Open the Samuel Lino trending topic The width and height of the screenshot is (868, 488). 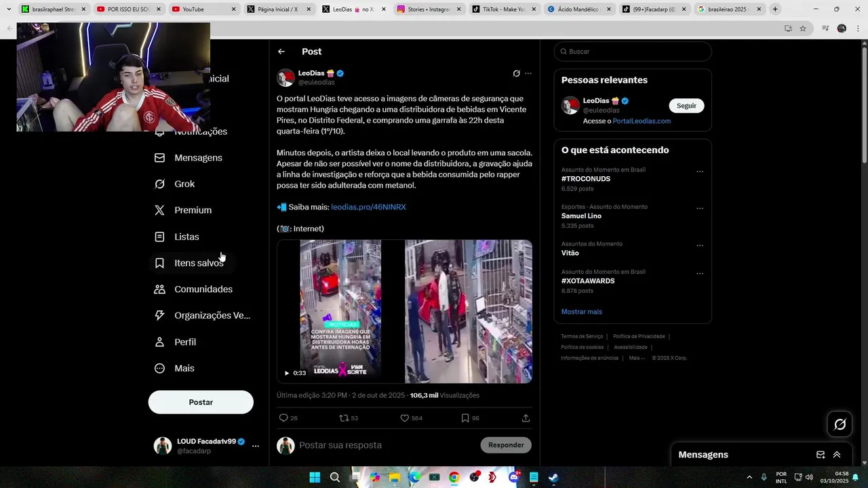(581, 216)
